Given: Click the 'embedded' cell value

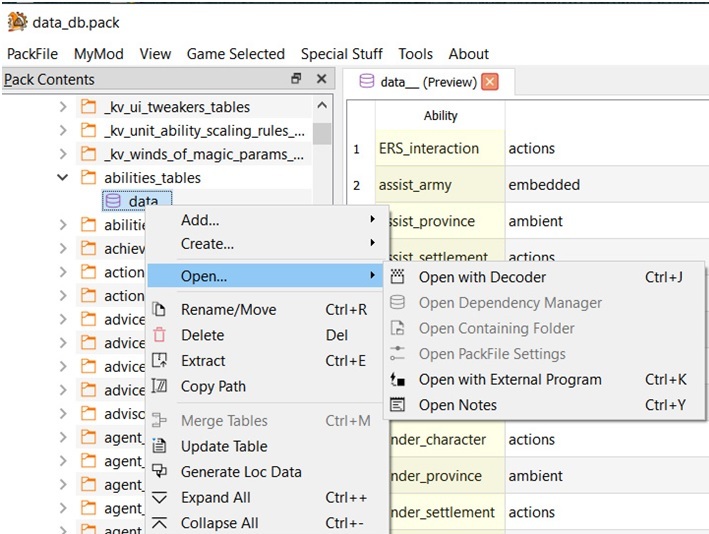Looking at the screenshot, I should tap(544, 184).
